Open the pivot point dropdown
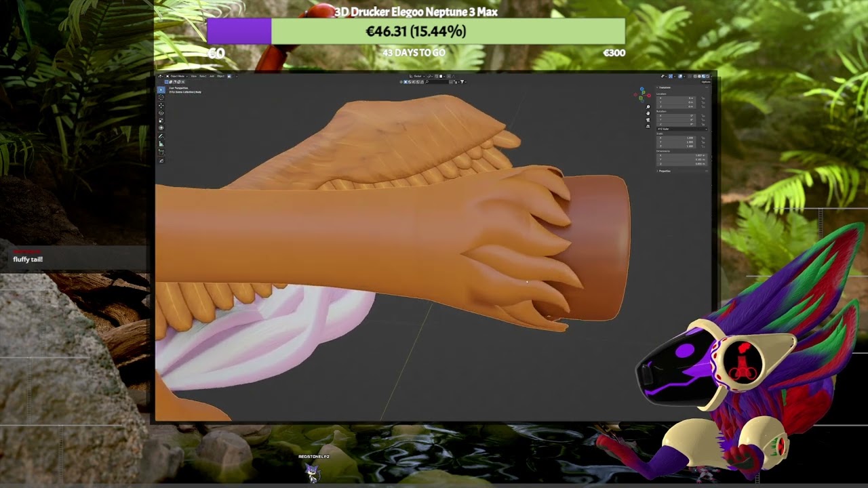Screen dimensions: 868x488 point(429,77)
